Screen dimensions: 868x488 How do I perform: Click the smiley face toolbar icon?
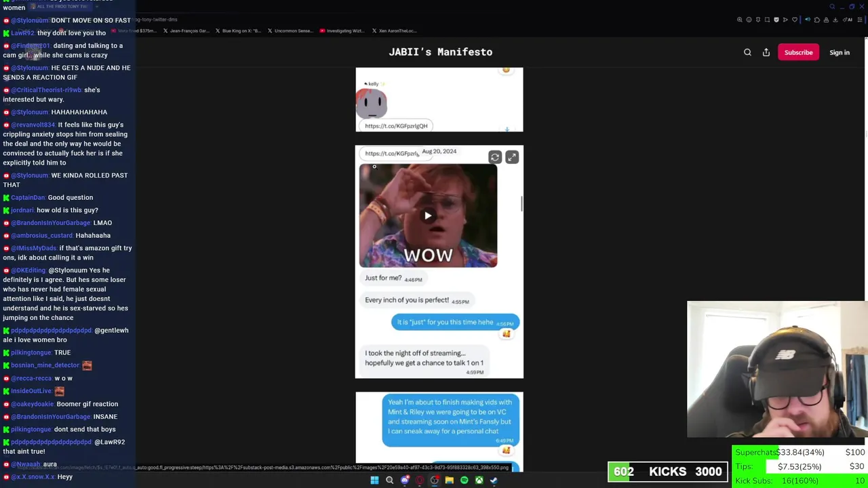[749, 20]
